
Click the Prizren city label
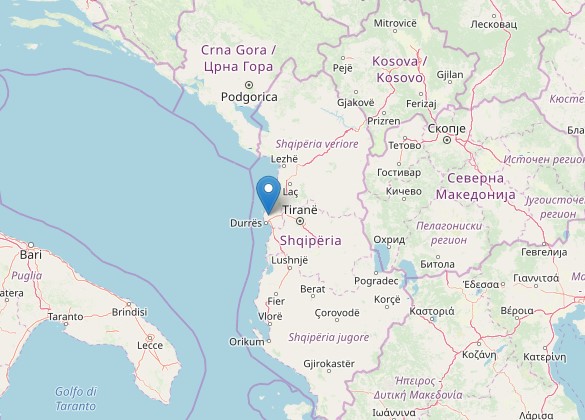point(384,121)
